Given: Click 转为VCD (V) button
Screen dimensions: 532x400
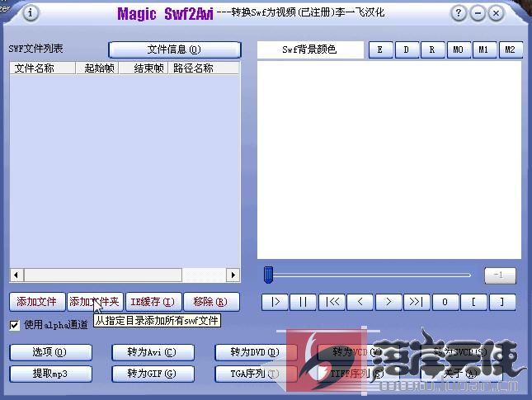Looking at the screenshot, I should point(359,352).
